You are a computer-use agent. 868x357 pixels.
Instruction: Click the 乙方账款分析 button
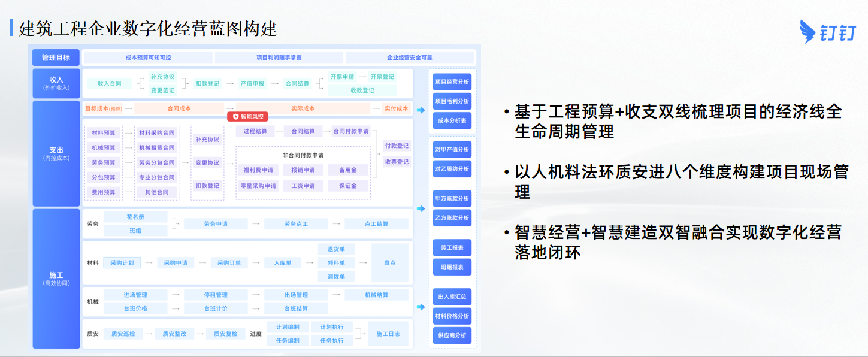click(x=452, y=217)
